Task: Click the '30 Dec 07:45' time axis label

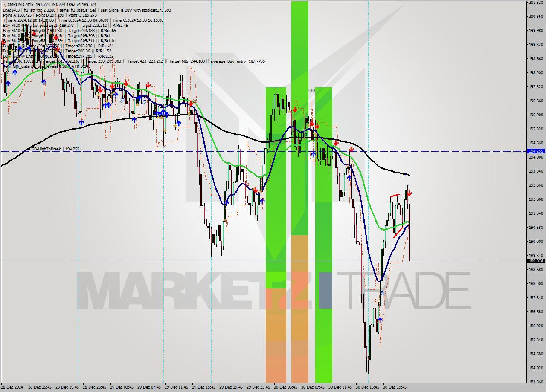Action: (313, 388)
